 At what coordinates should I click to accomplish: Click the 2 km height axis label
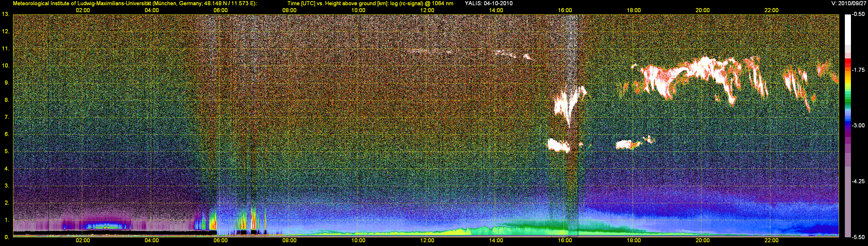pos(6,203)
